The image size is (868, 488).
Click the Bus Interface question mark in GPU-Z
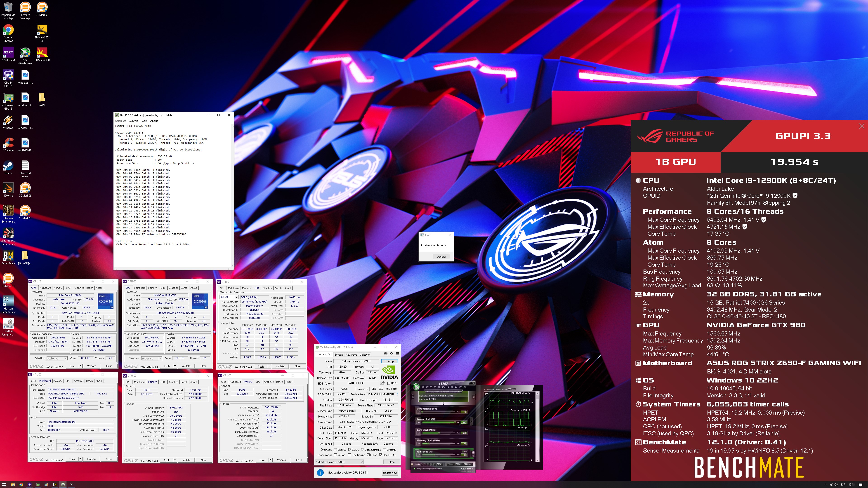click(397, 394)
